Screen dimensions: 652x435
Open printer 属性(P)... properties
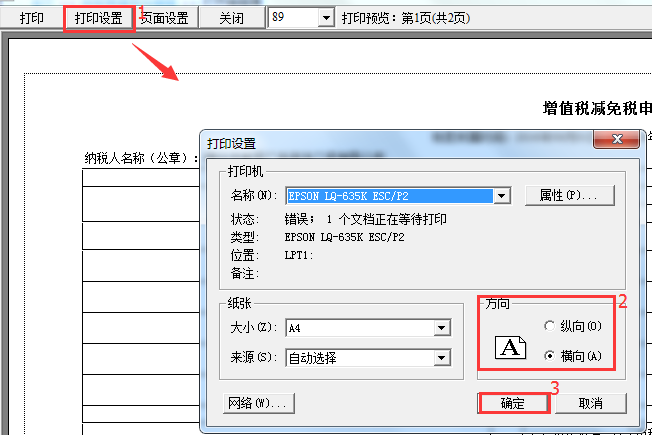tap(569, 195)
